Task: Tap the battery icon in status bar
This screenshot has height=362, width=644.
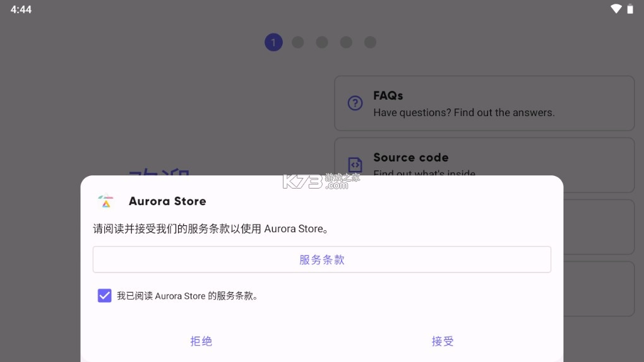Action: coord(630,9)
